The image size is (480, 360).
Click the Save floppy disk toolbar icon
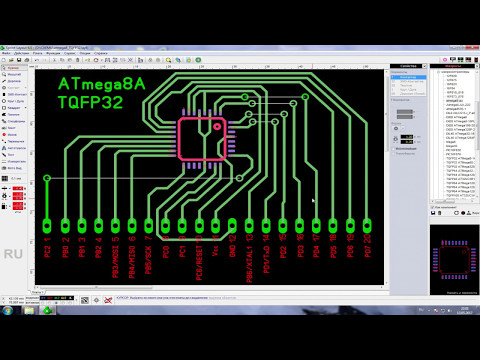click(19, 60)
